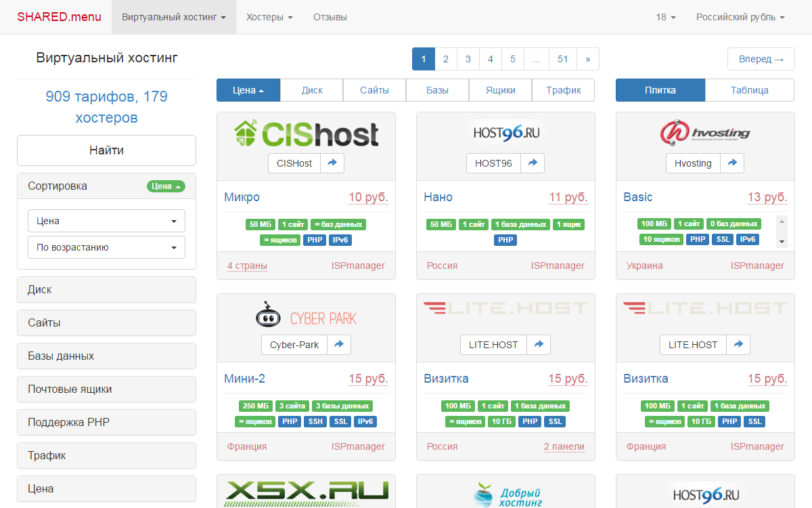
Task: Open the Нано tariff link
Action: [x=438, y=197]
